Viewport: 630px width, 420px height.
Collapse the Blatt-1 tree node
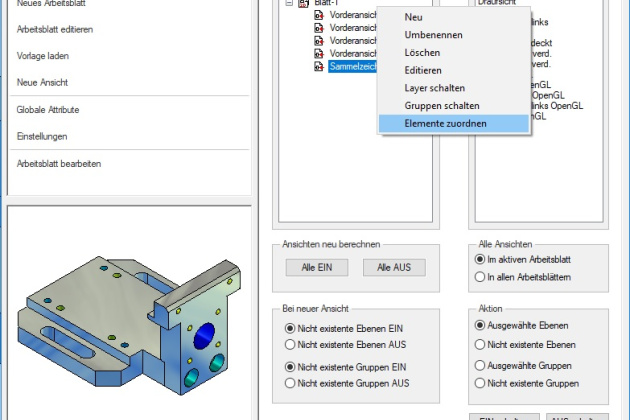[288, 4]
